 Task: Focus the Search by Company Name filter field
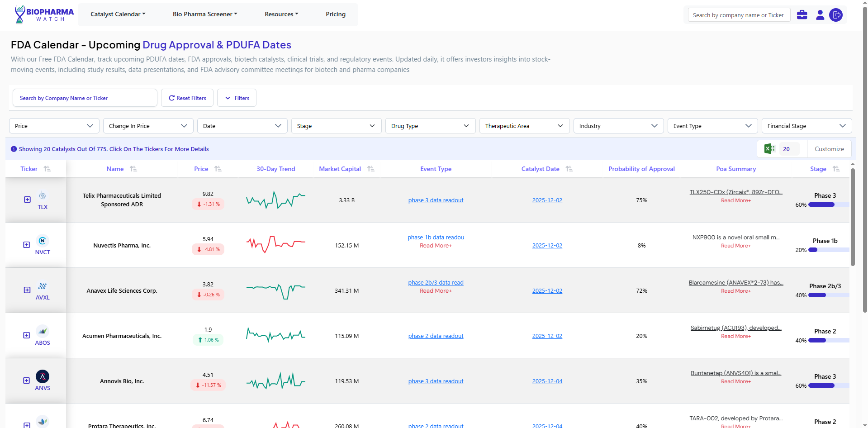(85, 98)
